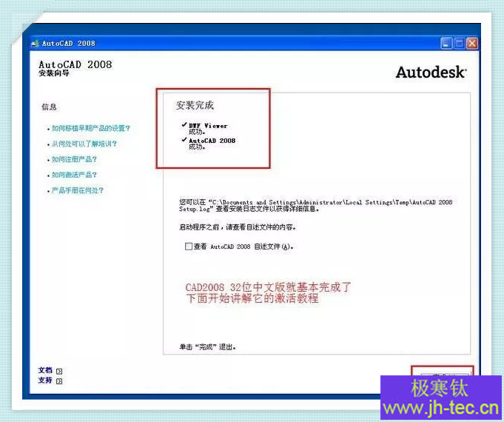Open the 支持 link
The image size is (504, 422).
coord(45,381)
